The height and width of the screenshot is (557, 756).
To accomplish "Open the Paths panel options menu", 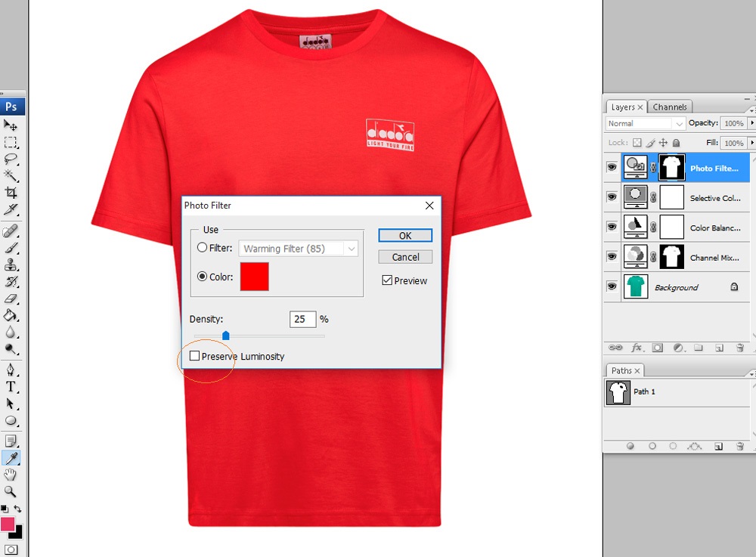I will click(x=751, y=374).
